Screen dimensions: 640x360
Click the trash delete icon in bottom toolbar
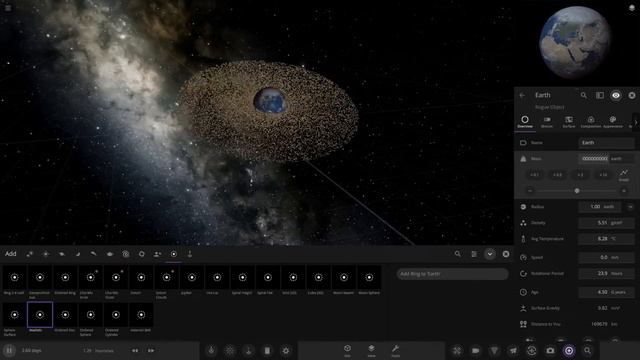(267, 351)
